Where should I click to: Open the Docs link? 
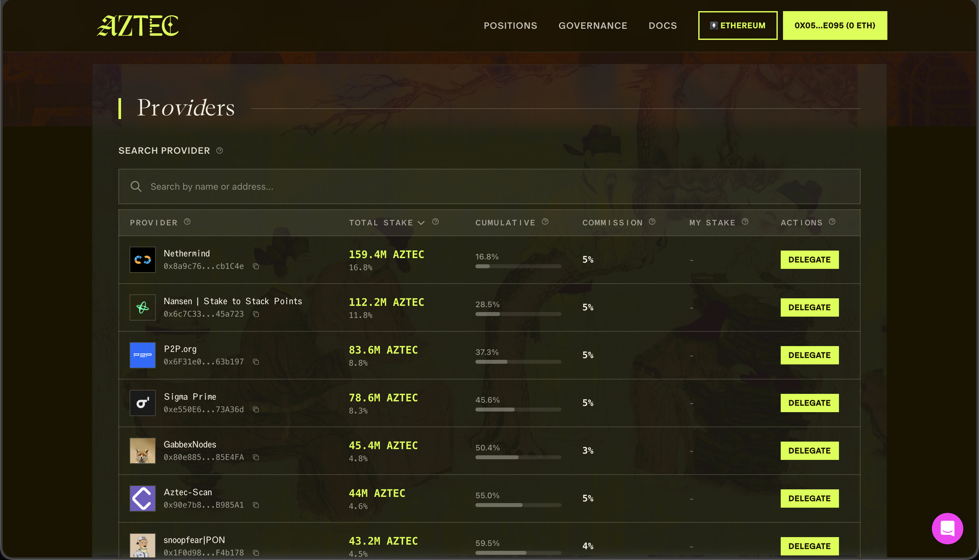(662, 26)
